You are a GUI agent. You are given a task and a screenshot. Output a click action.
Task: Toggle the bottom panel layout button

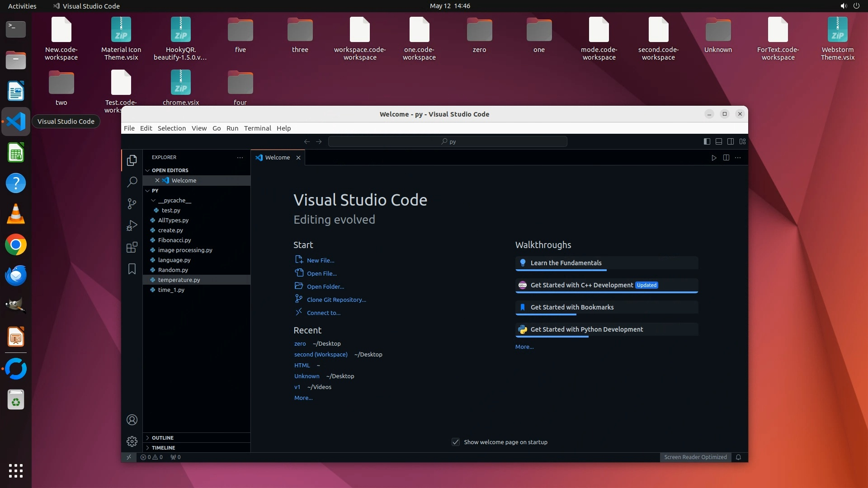click(719, 141)
